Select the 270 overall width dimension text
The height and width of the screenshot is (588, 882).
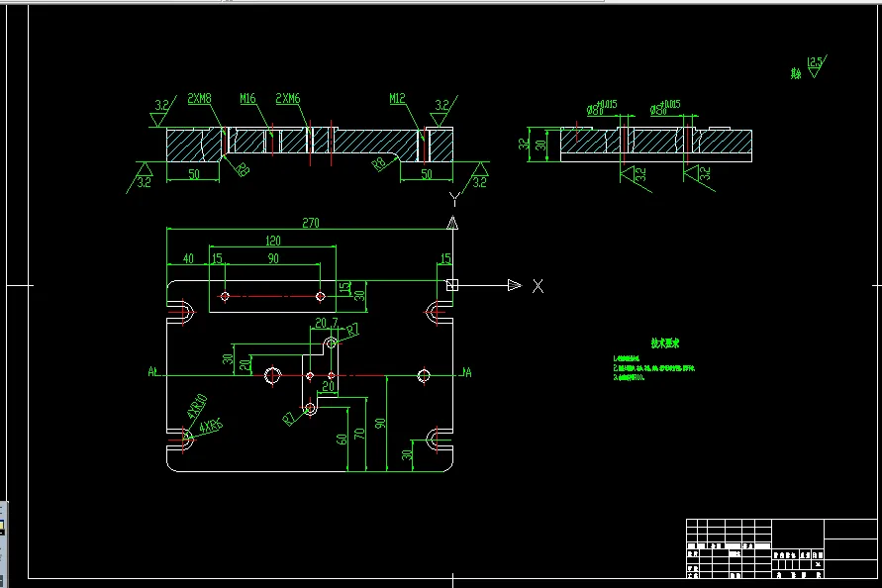pos(311,223)
